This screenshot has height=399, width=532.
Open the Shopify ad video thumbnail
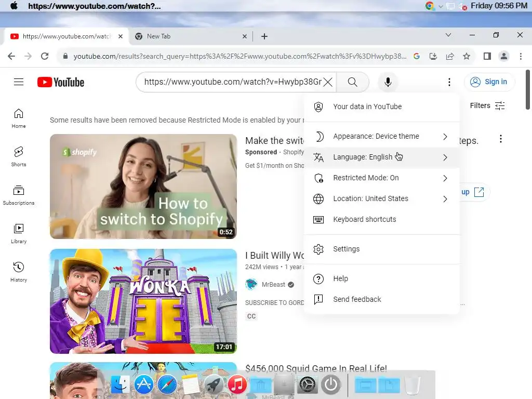point(143,187)
